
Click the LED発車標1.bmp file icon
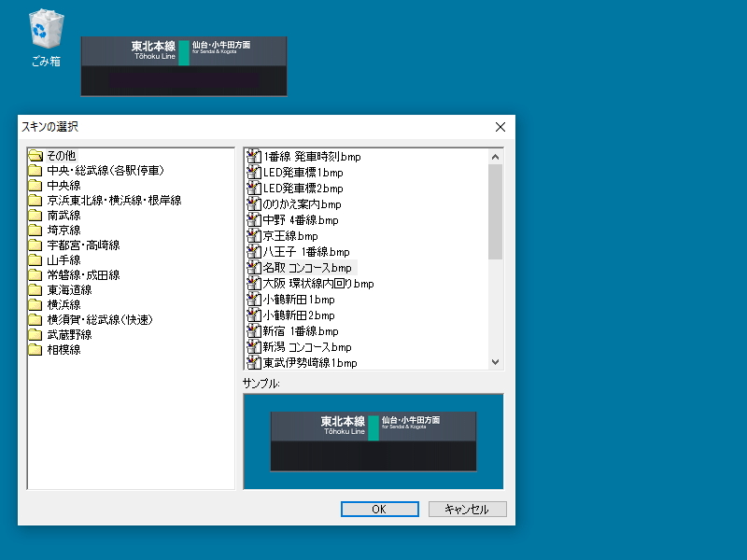tap(254, 173)
